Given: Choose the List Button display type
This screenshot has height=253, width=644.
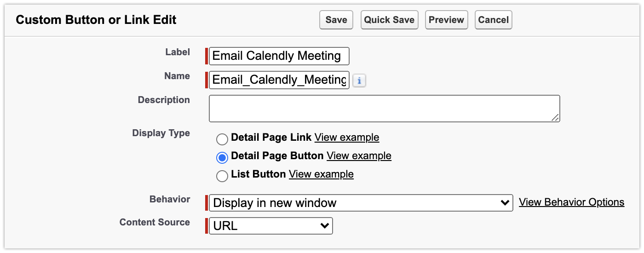Looking at the screenshot, I should click(222, 176).
